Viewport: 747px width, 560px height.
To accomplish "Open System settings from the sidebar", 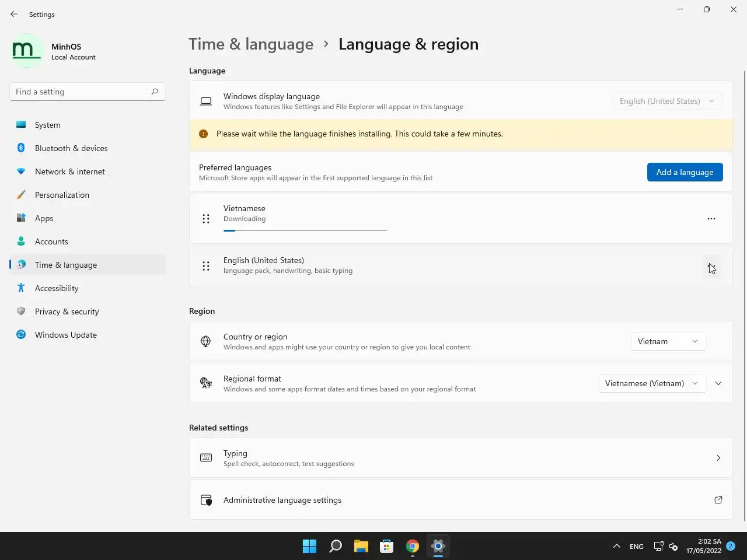I will pyautogui.click(x=88, y=125).
